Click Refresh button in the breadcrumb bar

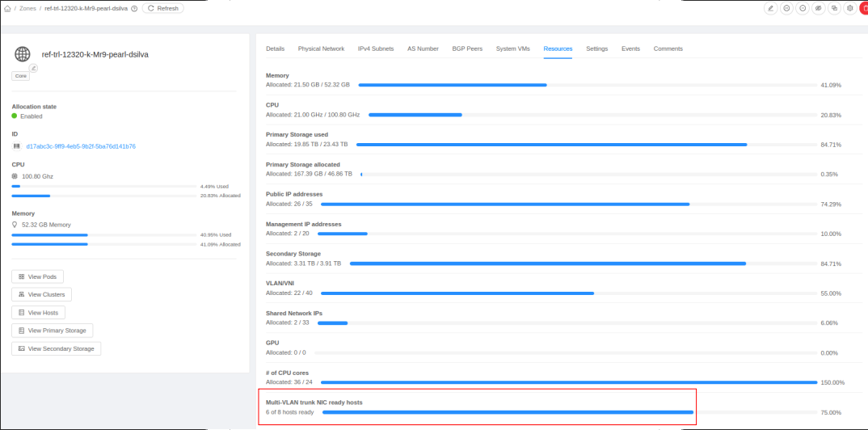(x=163, y=8)
